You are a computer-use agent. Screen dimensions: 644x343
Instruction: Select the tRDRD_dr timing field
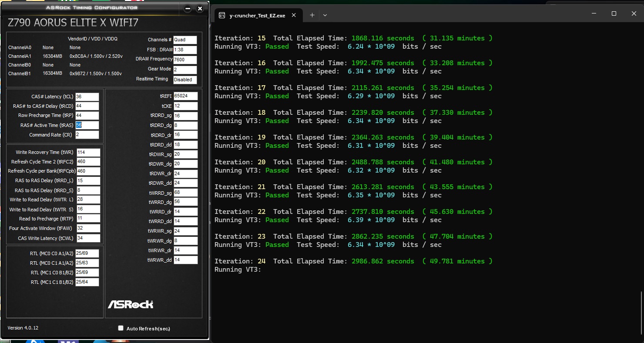click(185, 135)
